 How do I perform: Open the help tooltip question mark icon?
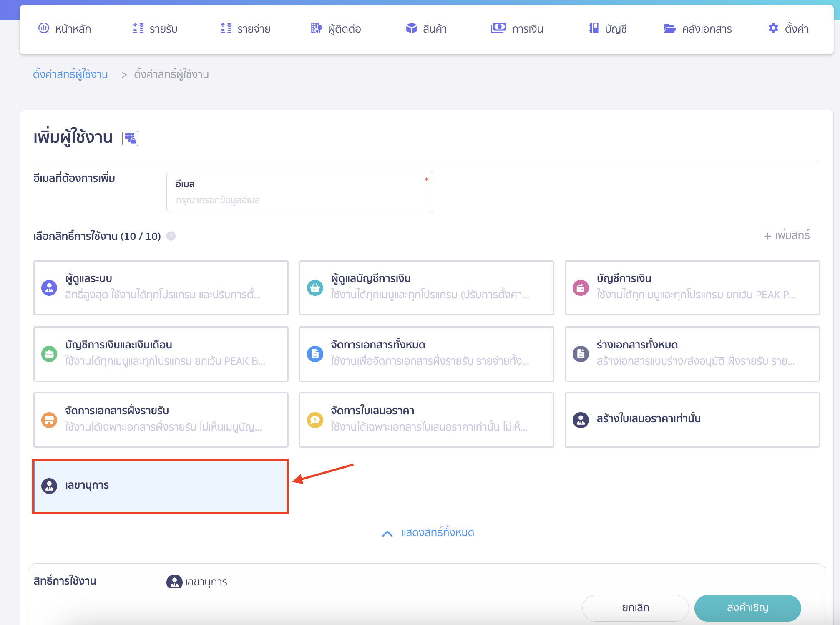(x=171, y=236)
